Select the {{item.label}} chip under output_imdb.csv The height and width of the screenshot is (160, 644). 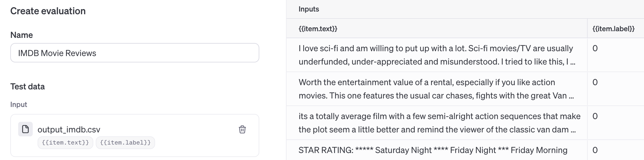pos(125,143)
